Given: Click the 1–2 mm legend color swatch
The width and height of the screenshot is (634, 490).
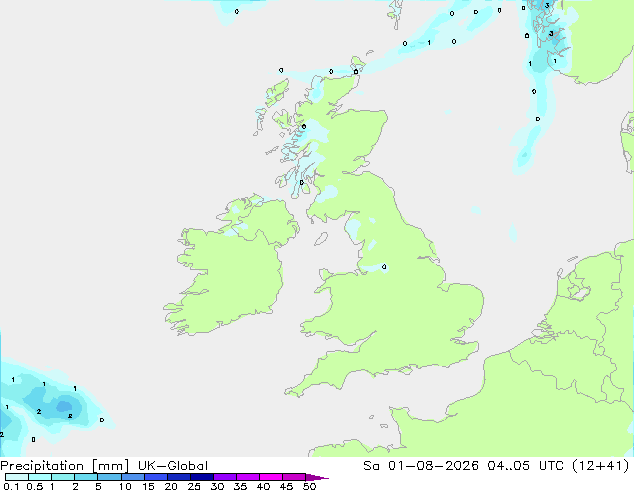Looking at the screenshot, I should pyautogui.click(x=63, y=477).
